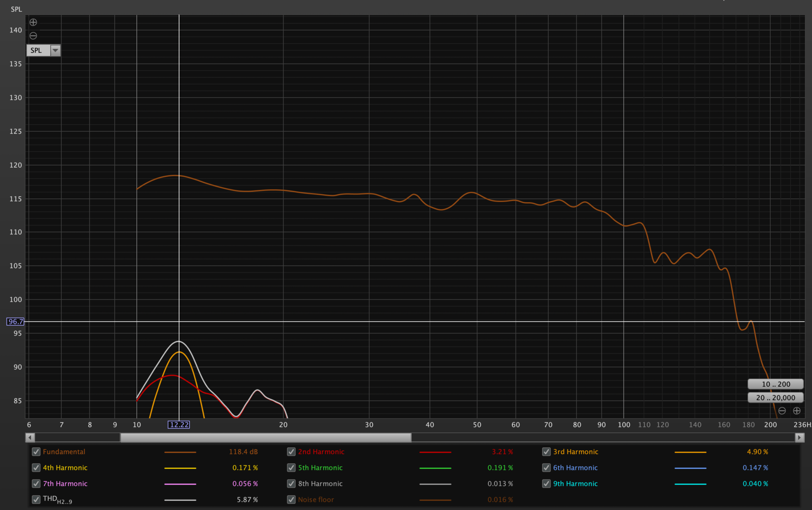Click the 6th Harmonic blue line swatch
812x510 pixels.
tap(690, 468)
